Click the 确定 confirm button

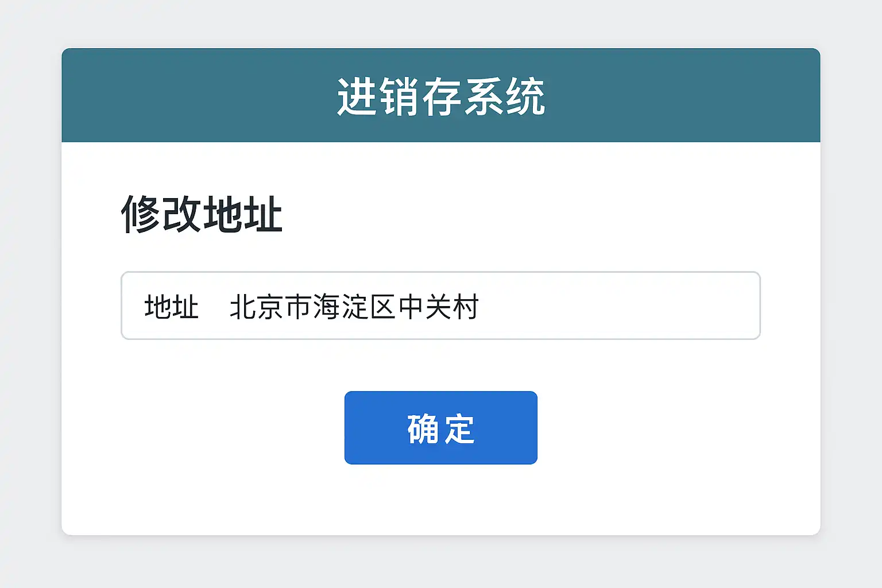point(440,428)
